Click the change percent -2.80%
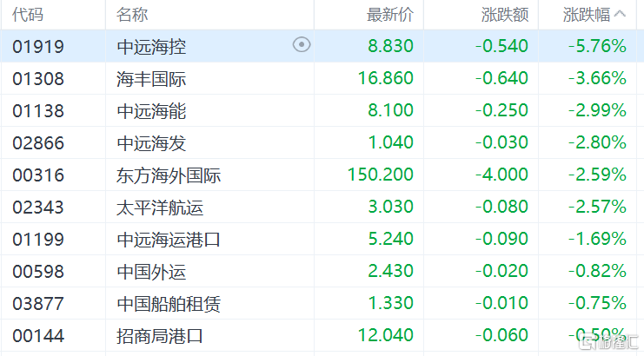Screen dimensions: 644x356 click(x=597, y=142)
